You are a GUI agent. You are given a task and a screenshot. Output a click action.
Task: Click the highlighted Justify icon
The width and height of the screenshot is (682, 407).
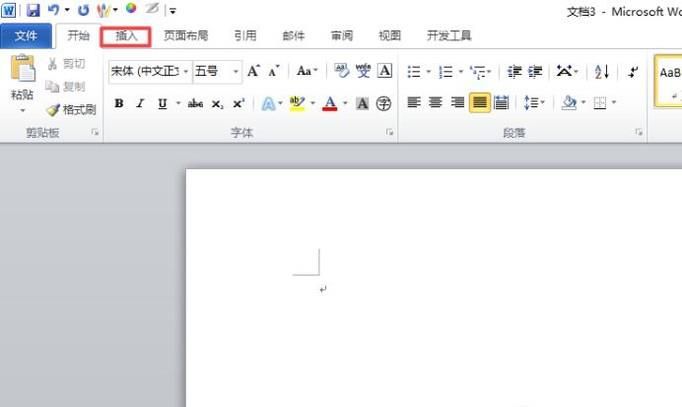coord(480,103)
